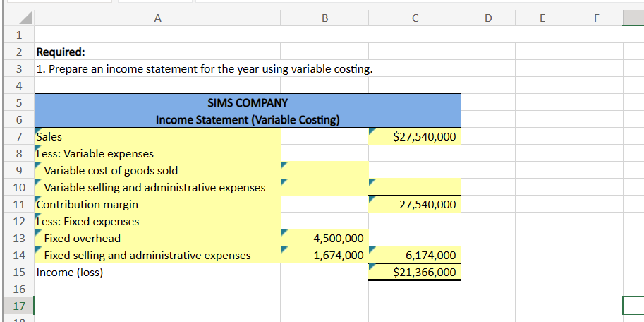Select row 16 header

[x=18, y=289]
